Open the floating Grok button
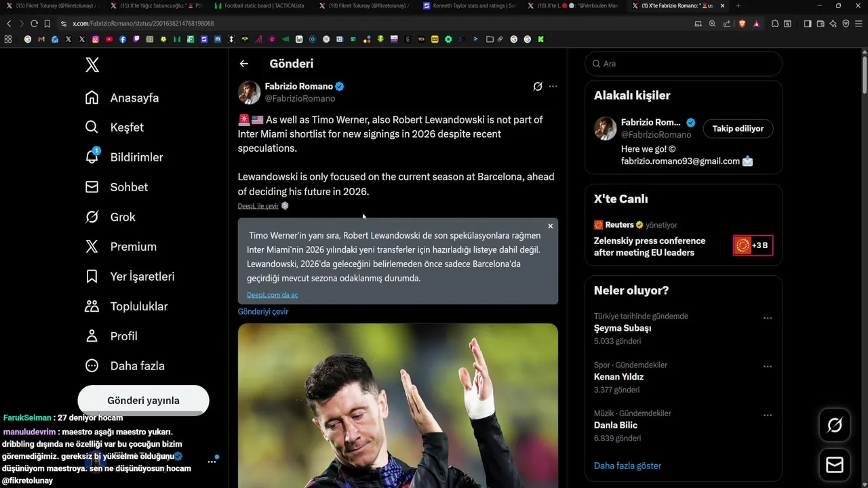This screenshot has height=488, width=868. (835, 425)
